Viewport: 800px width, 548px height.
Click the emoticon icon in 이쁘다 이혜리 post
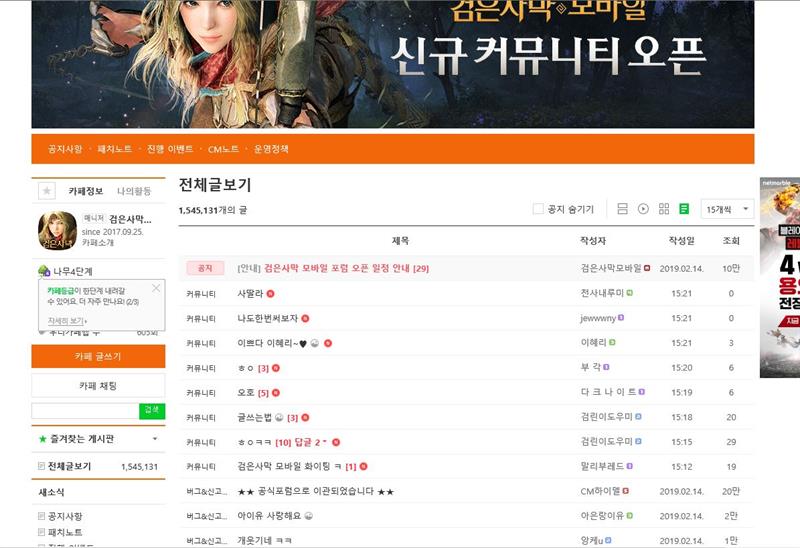[x=315, y=343]
